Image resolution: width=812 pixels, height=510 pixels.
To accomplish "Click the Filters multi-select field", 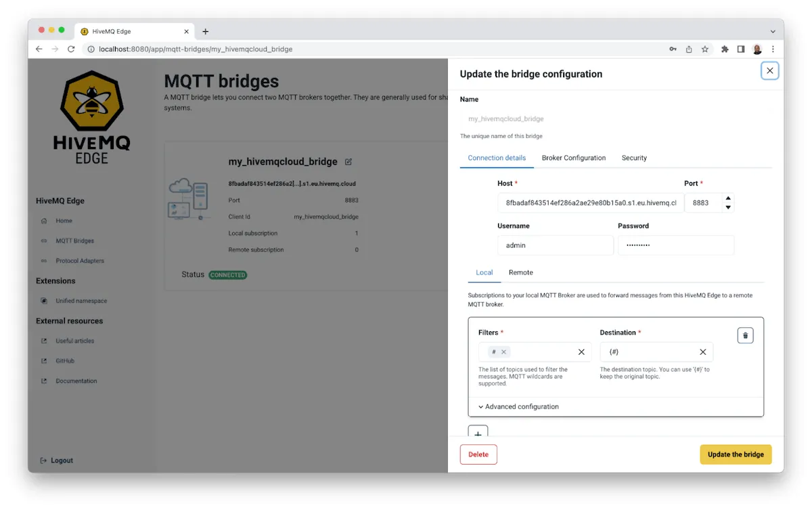I will tap(535, 352).
